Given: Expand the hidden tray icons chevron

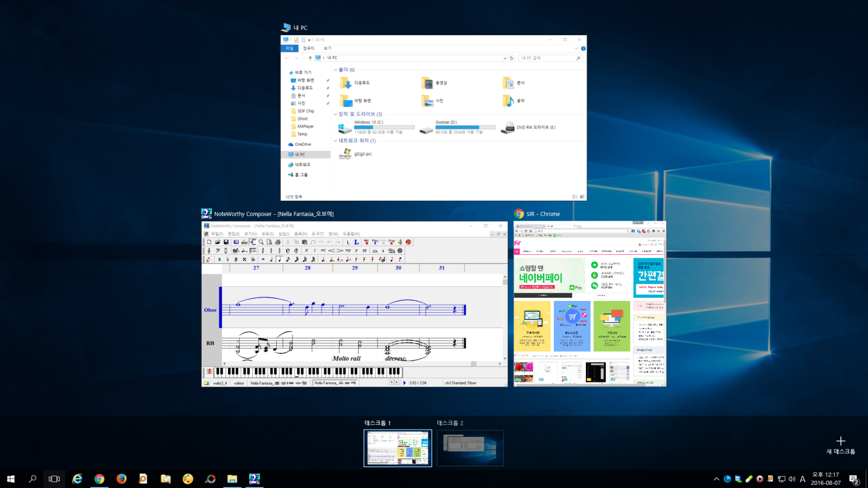Looking at the screenshot, I should point(716,479).
